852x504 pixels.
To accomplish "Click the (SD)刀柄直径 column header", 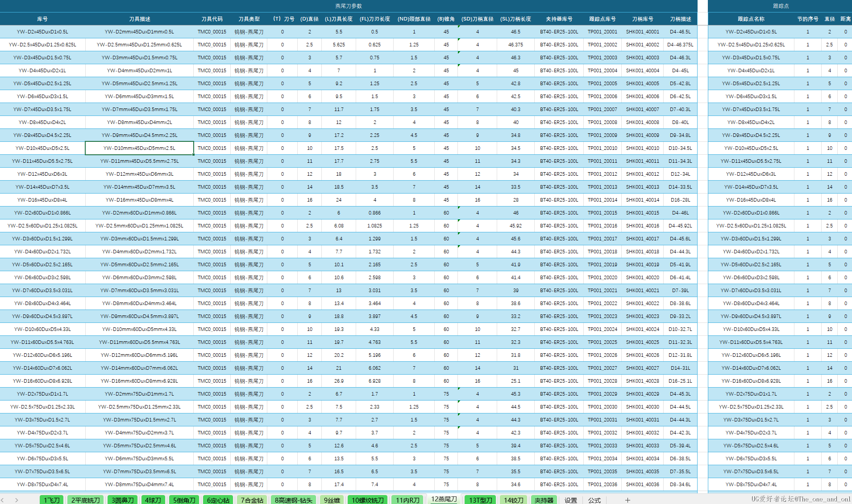I will 478,19.
